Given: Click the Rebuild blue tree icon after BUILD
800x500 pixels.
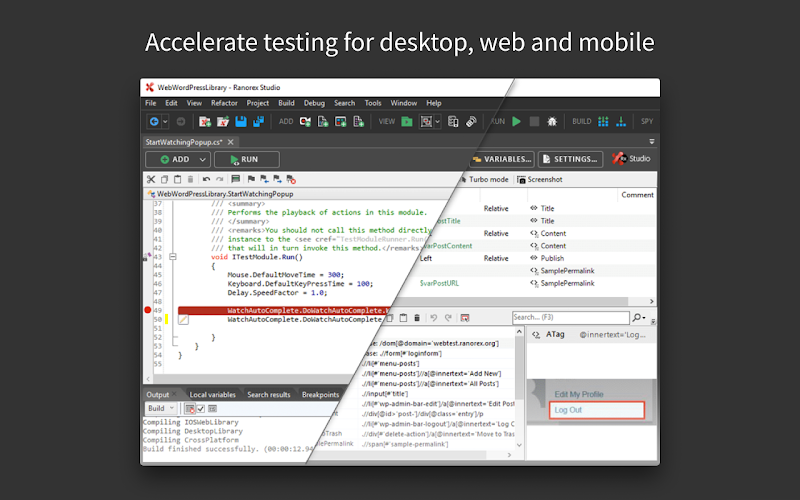Looking at the screenshot, I should pyautogui.click(x=621, y=121).
